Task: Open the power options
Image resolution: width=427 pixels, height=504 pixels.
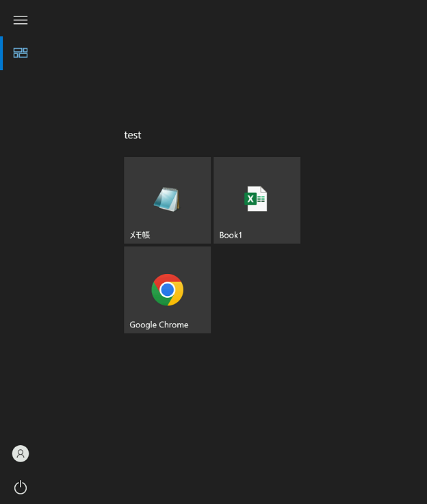Action: point(21,488)
